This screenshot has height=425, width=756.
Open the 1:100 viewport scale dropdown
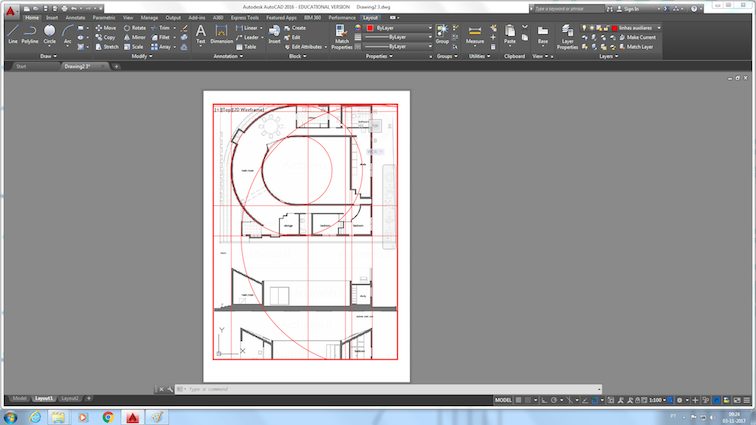tap(657, 400)
